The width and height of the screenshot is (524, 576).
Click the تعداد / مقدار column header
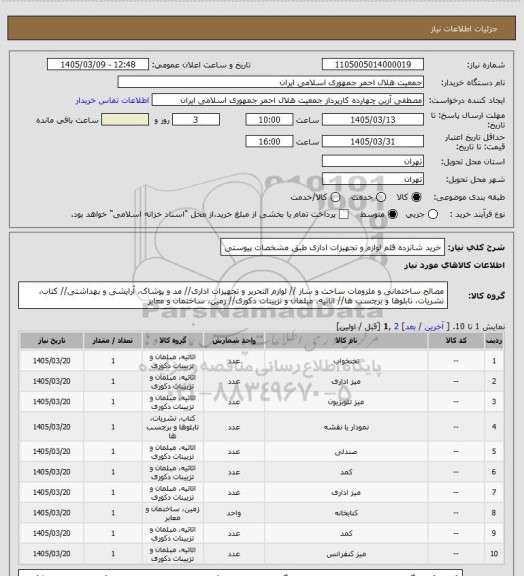[113, 341]
